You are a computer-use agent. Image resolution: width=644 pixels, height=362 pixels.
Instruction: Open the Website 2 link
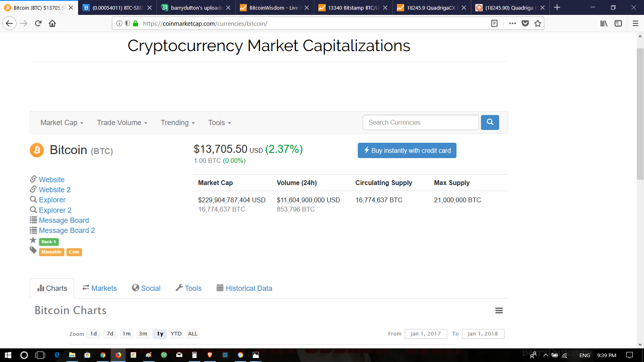(55, 190)
